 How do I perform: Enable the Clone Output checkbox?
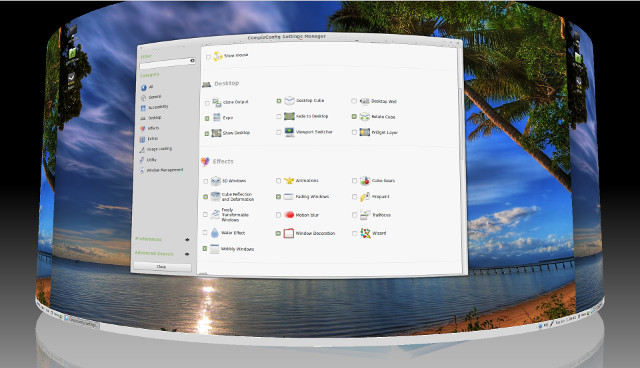point(207,103)
